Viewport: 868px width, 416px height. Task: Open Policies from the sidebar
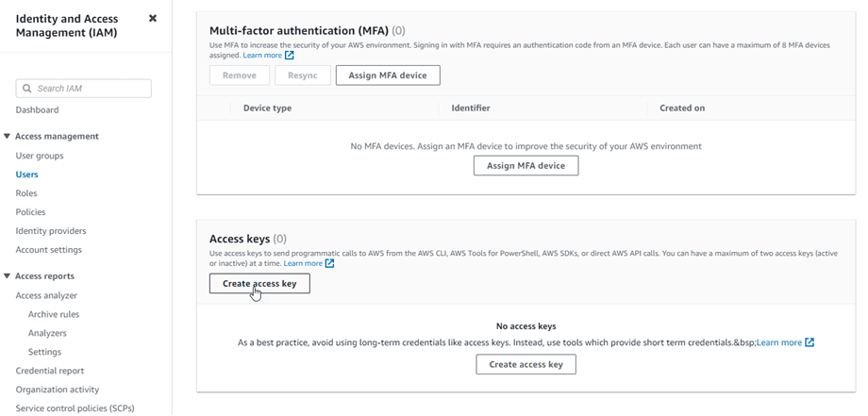[x=30, y=212]
